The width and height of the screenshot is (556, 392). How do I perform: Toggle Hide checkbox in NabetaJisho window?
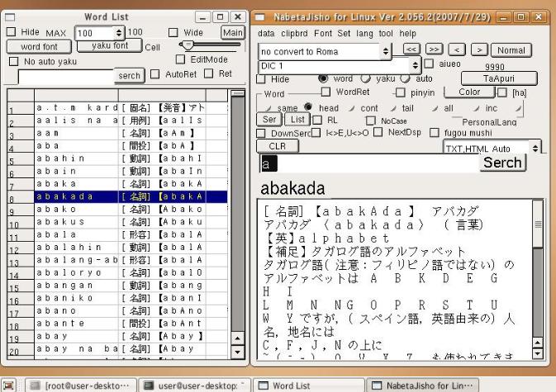pos(261,79)
